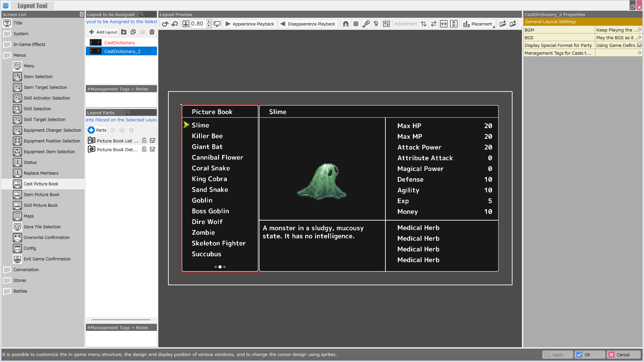644x362 pixels.
Task: Click the duplicate layout icon
Action: pyautogui.click(x=133, y=32)
